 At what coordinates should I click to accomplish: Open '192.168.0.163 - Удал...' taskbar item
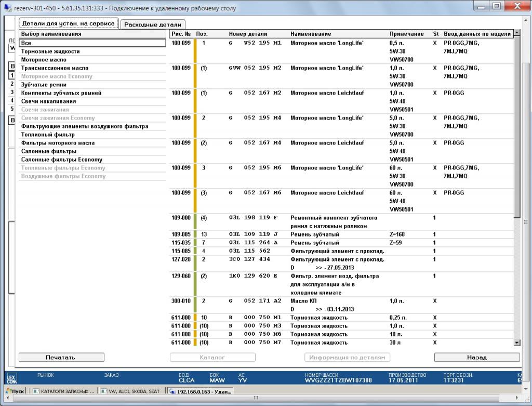(201, 391)
